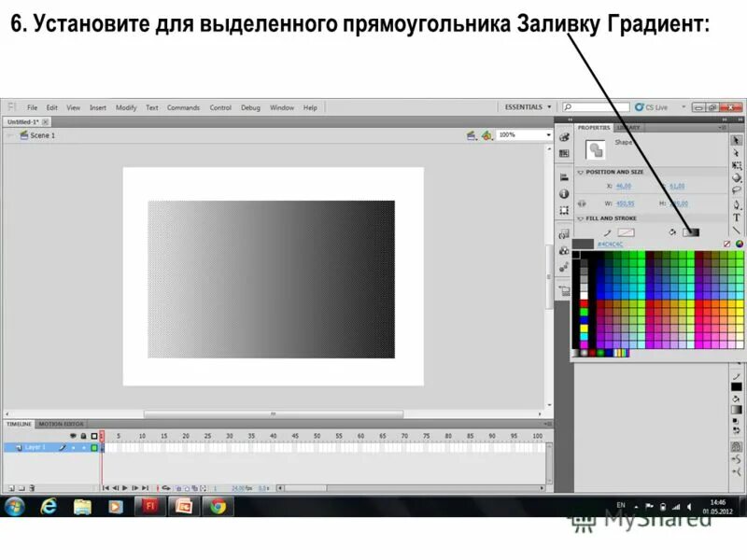This screenshot has width=747, height=560.
Task: Open the Motion Presets panel icon
Action: tap(564, 267)
